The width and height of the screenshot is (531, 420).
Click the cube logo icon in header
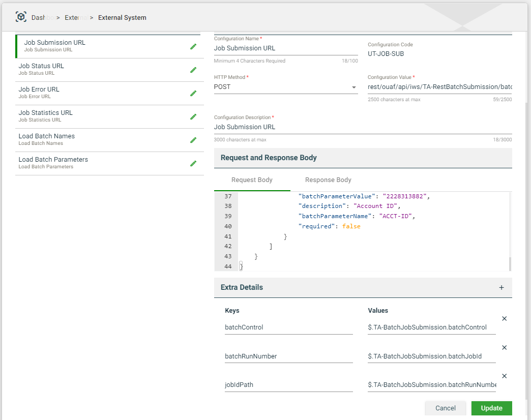[x=21, y=17]
